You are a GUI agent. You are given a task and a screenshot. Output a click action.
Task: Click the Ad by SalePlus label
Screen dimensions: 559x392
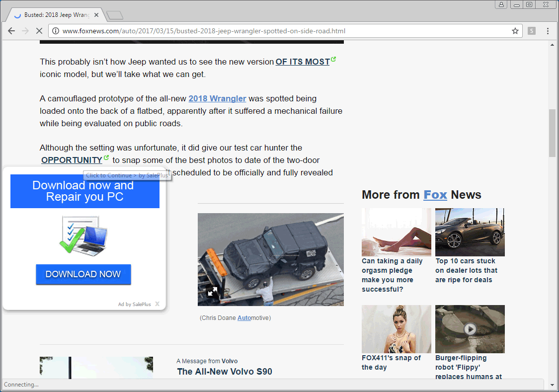tap(134, 305)
